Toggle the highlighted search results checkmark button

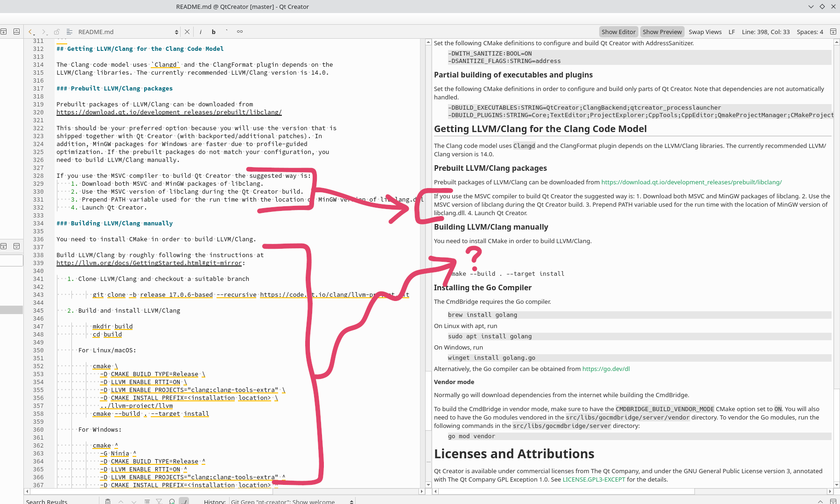coord(184,501)
